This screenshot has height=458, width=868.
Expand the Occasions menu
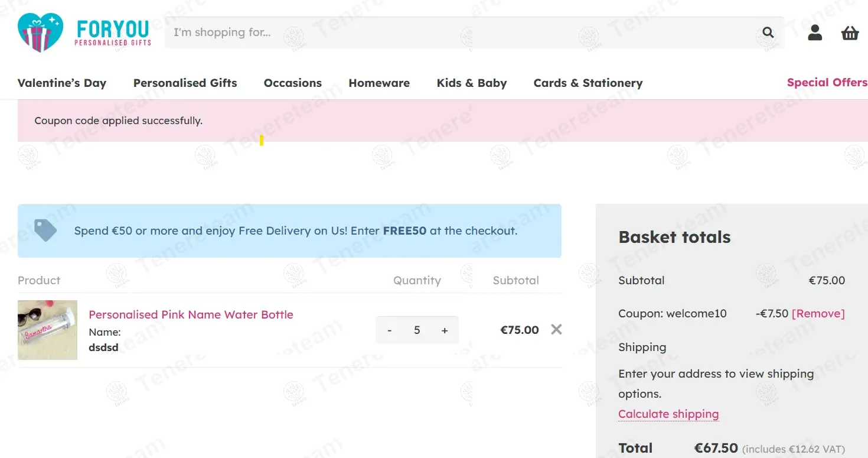[x=293, y=83]
